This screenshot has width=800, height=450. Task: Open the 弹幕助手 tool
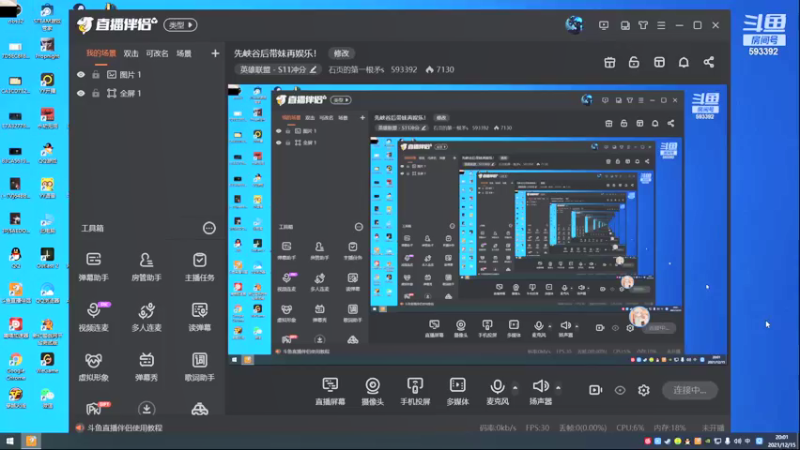click(x=93, y=266)
